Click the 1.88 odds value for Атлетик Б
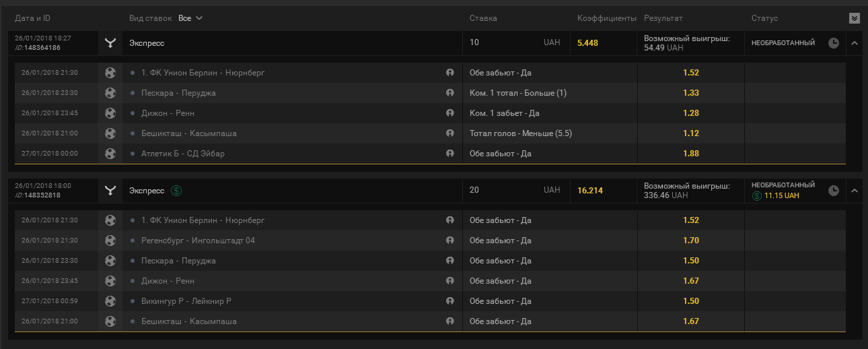This screenshot has height=349, width=868. click(691, 154)
